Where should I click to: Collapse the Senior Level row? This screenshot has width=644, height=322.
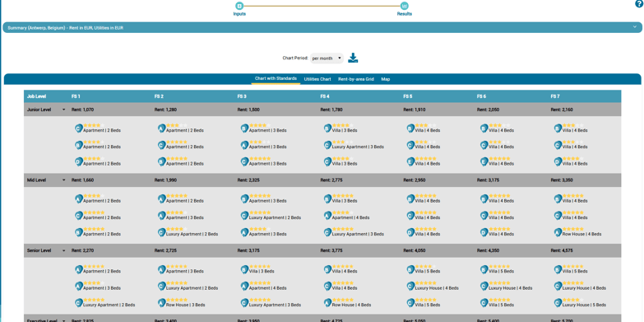(x=63, y=250)
